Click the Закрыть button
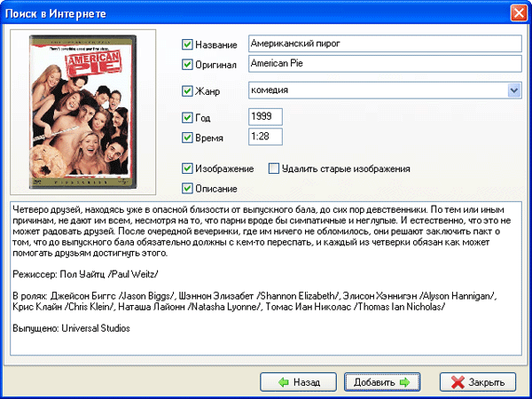The image size is (532, 399). 478,382
